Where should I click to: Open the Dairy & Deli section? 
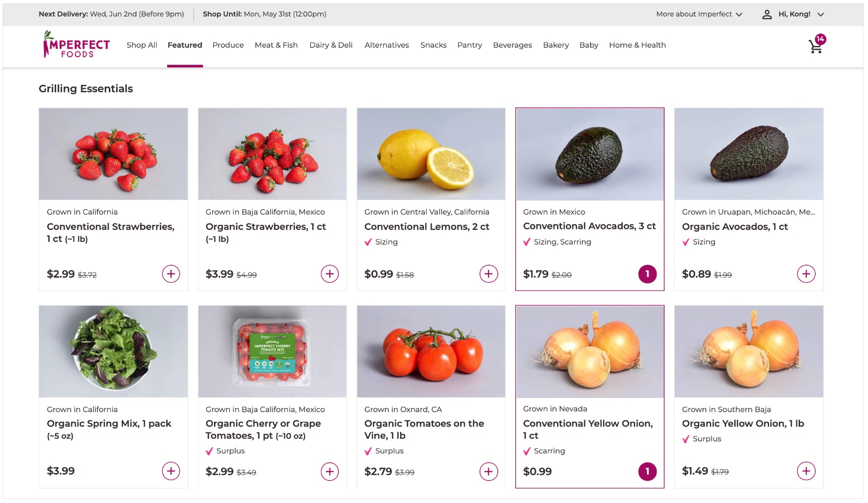[x=331, y=45]
